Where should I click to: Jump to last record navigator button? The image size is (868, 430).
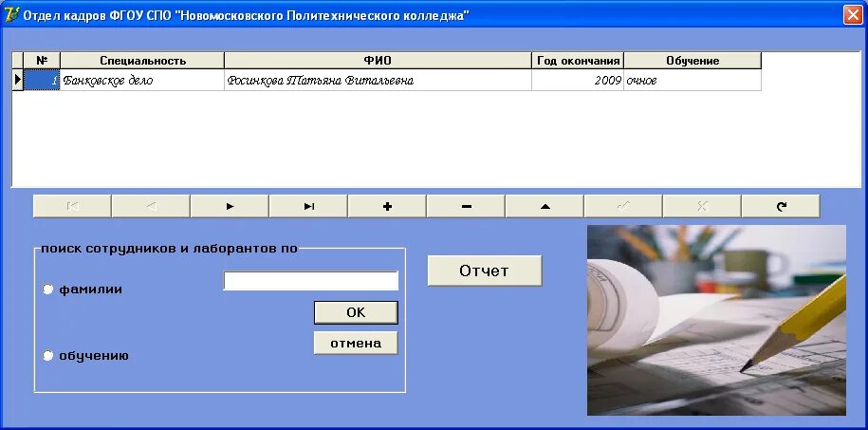(x=308, y=206)
